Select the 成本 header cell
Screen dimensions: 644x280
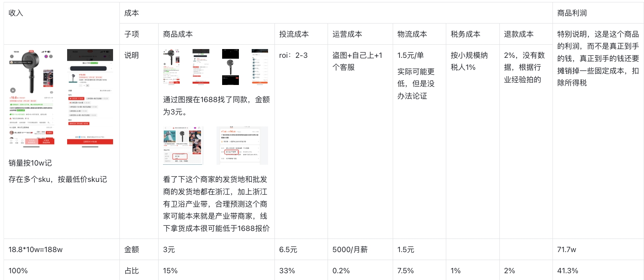(x=131, y=13)
